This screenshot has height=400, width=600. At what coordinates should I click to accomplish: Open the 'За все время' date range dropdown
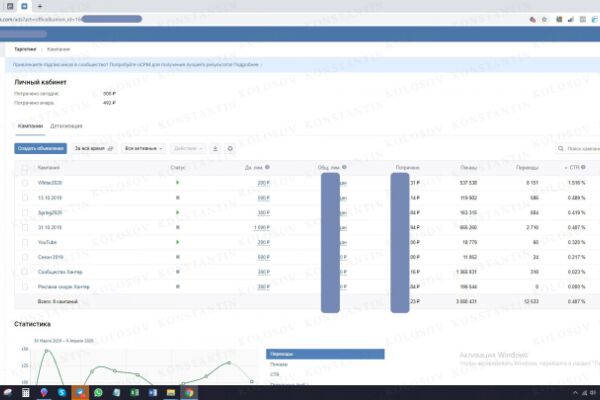pos(94,149)
